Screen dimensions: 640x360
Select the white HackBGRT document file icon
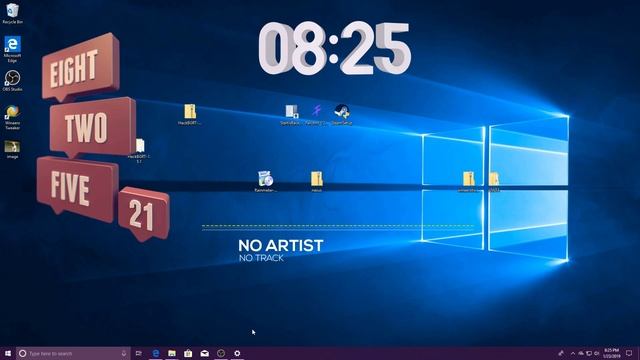click(139, 150)
